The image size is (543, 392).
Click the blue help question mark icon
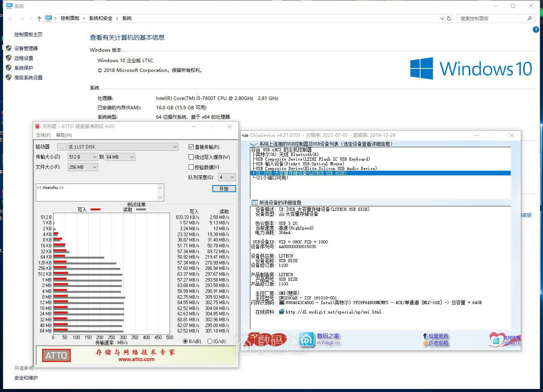coord(536,30)
